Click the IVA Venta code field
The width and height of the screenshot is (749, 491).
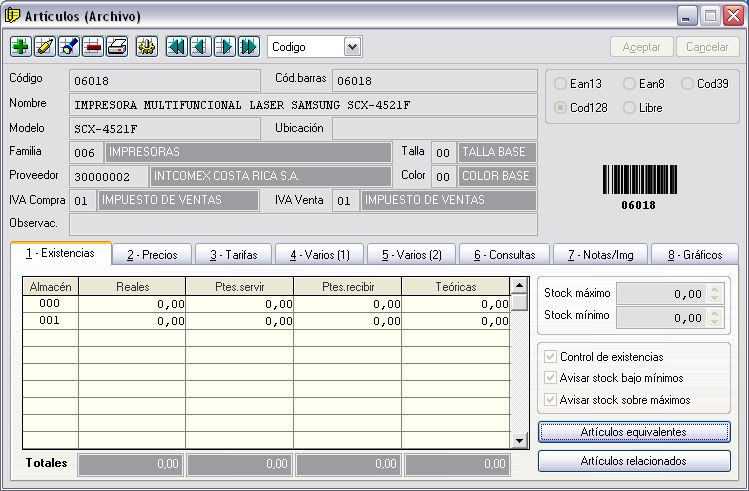[346, 200]
